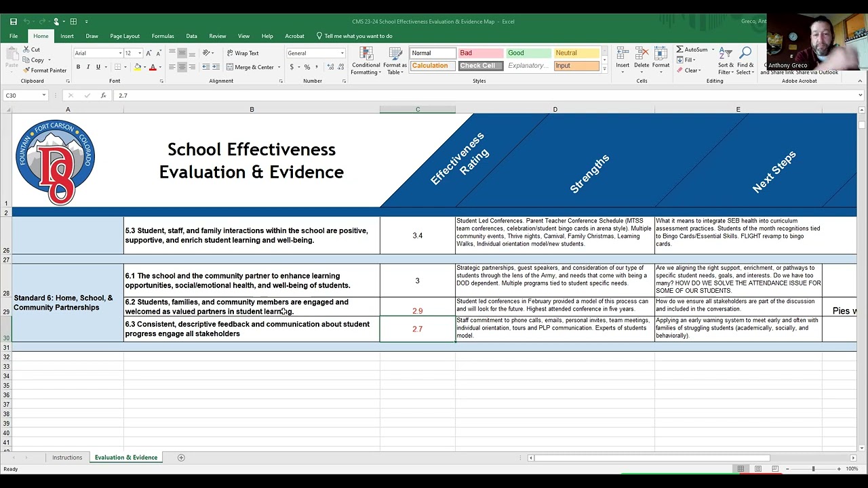Apply comma style number format
The height and width of the screenshot is (488, 868).
(x=317, y=67)
